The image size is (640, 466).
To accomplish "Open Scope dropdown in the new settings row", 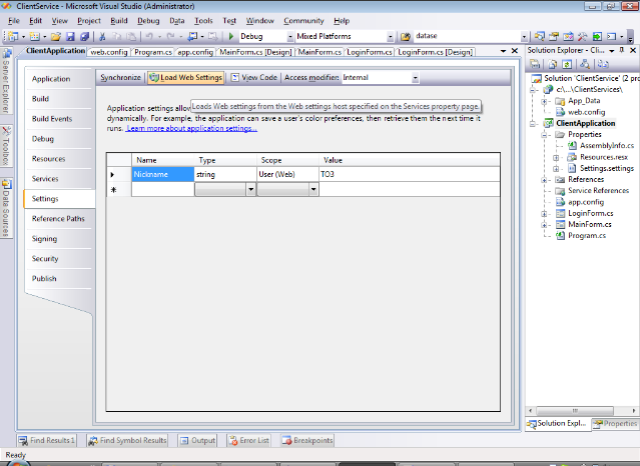I will (x=313, y=189).
